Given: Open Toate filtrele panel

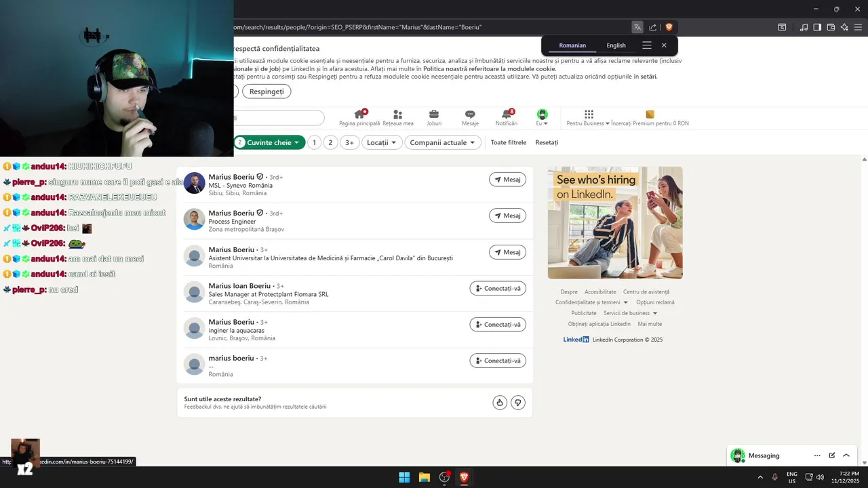Looking at the screenshot, I should point(509,142).
